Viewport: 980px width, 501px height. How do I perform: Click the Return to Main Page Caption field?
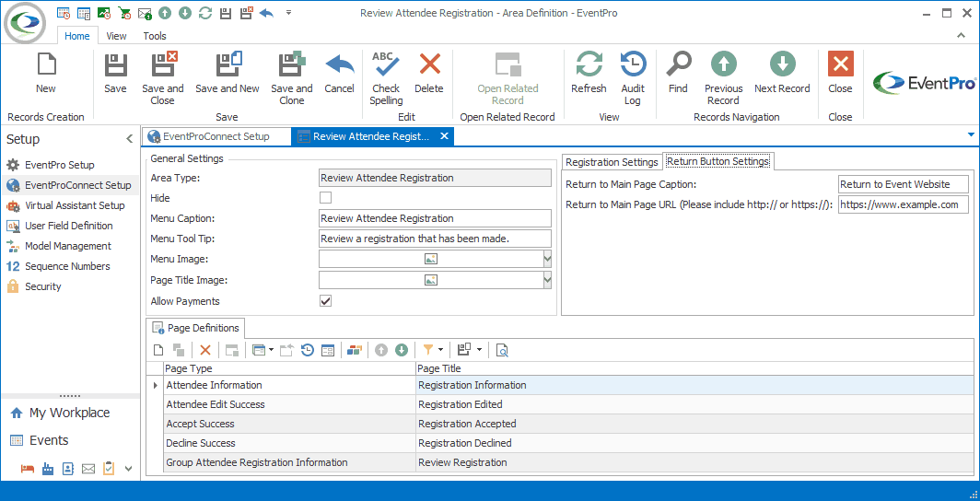tap(904, 184)
